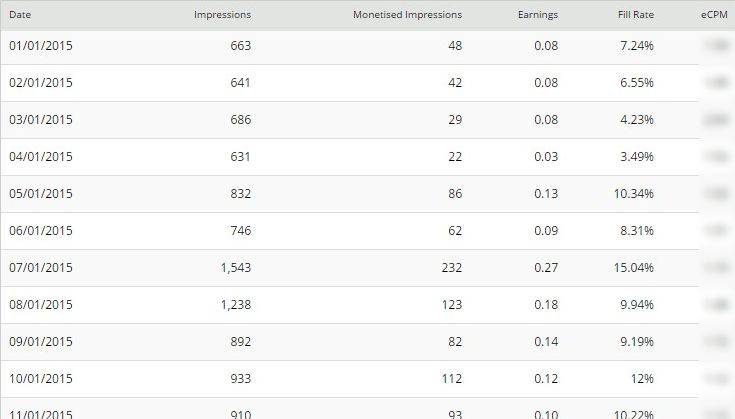Click the 07/01/2015 row date
The image size is (735, 419).
click(x=41, y=268)
